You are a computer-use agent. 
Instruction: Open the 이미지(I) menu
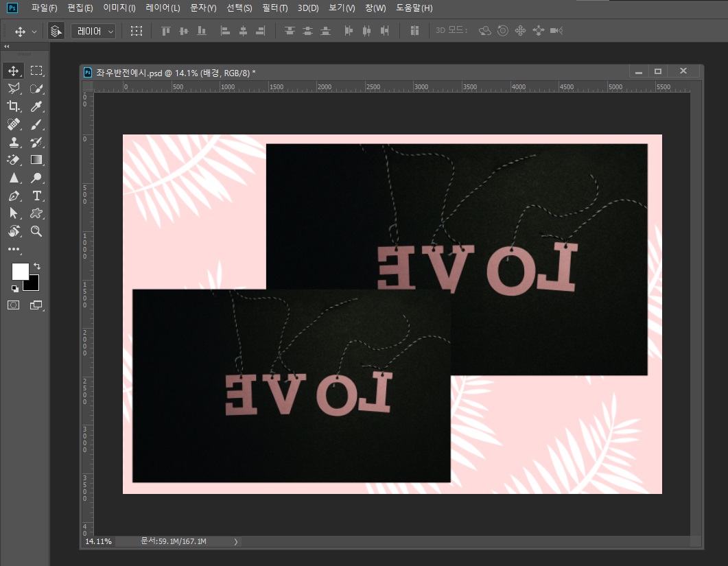click(x=119, y=8)
